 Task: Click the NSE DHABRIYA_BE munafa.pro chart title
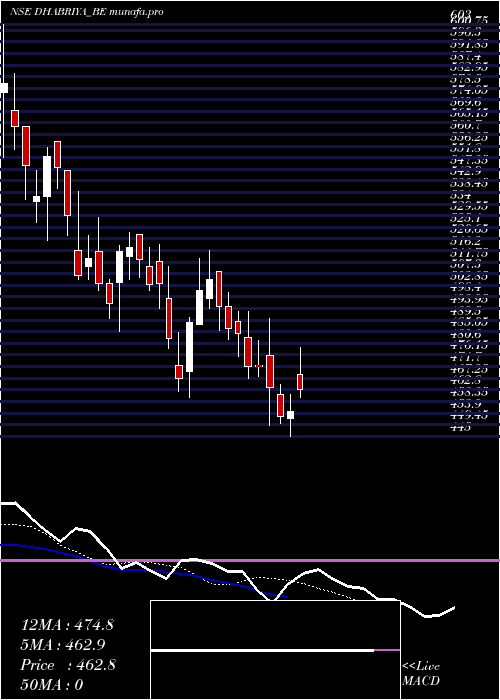coord(87,12)
